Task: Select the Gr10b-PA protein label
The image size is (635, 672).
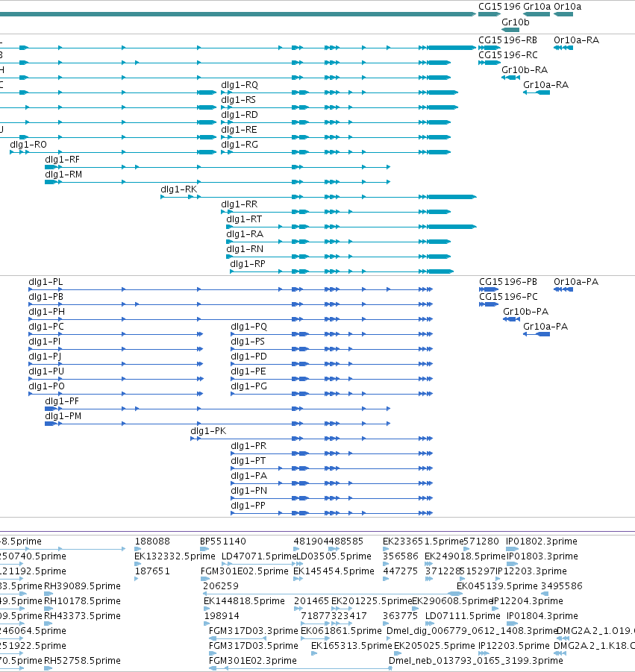Action: pos(525,312)
